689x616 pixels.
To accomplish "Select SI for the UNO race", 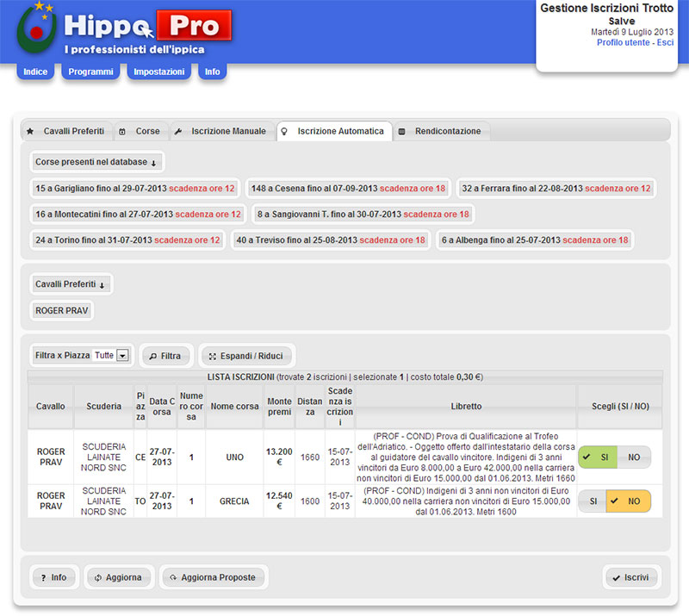I will pos(595,457).
